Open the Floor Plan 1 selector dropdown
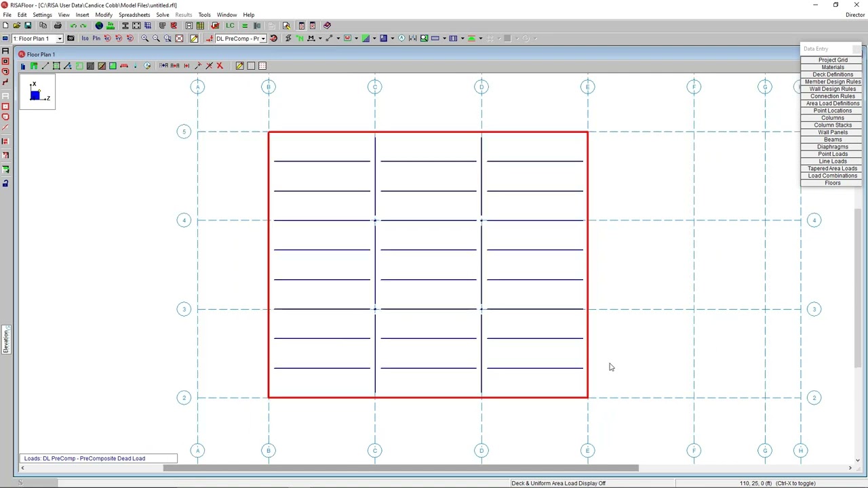The width and height of the screenshot is (868, 488). (59, 39)
